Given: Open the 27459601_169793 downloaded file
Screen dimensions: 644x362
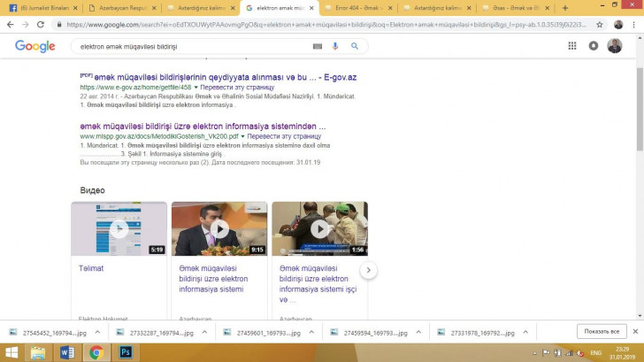Looking at the screenshot, I should tap(264, 333).
